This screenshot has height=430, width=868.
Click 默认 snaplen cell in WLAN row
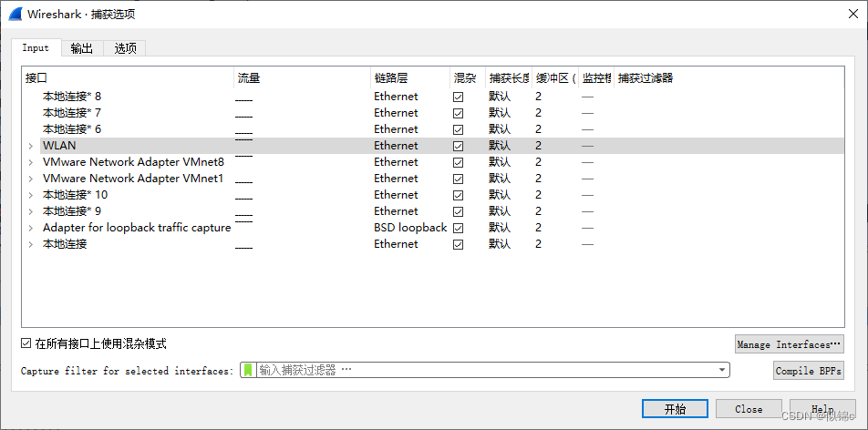coord(500,146)
